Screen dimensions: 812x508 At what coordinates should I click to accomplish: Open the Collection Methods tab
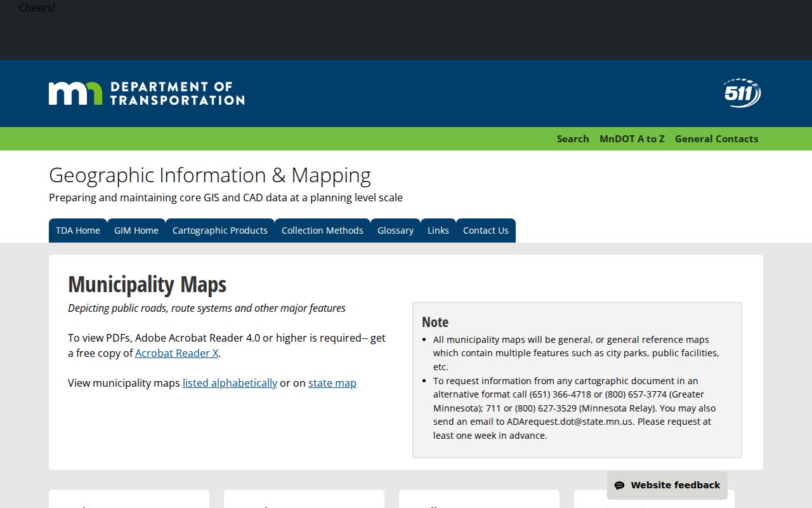(322, 231)
